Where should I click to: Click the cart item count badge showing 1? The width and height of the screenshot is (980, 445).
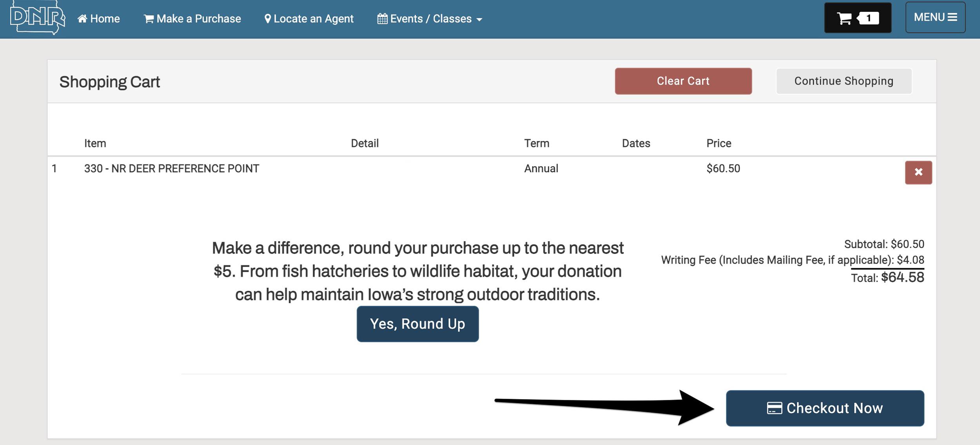pos(869,17)
